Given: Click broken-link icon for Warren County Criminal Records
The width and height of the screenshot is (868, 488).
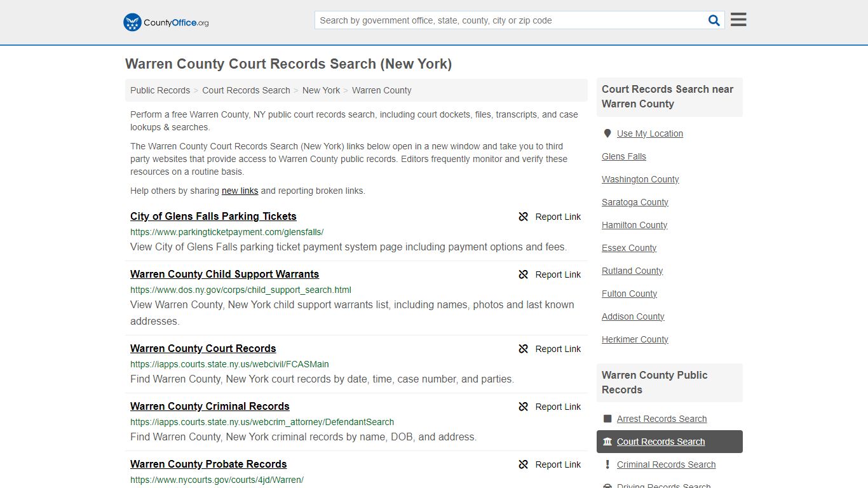Looking at the screenshot, I should click(524, 407).
